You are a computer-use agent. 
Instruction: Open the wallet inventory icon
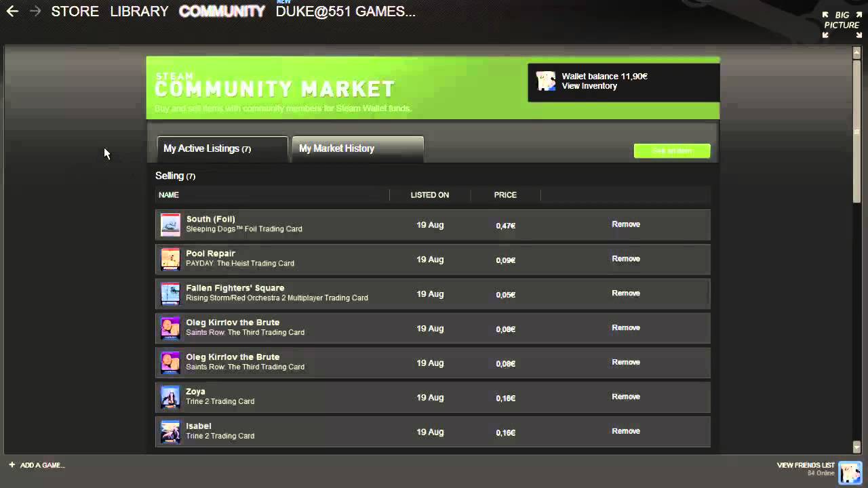(545, 81)
